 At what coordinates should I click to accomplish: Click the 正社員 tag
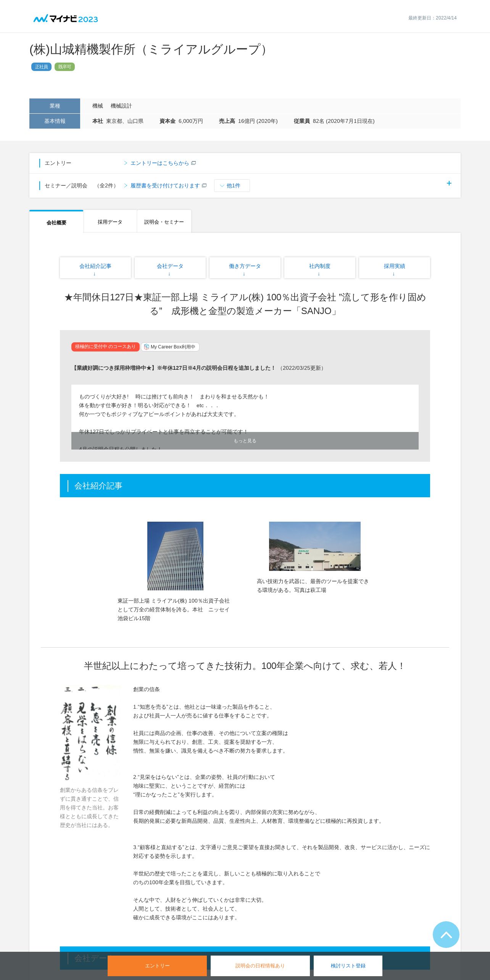[41, 67]
